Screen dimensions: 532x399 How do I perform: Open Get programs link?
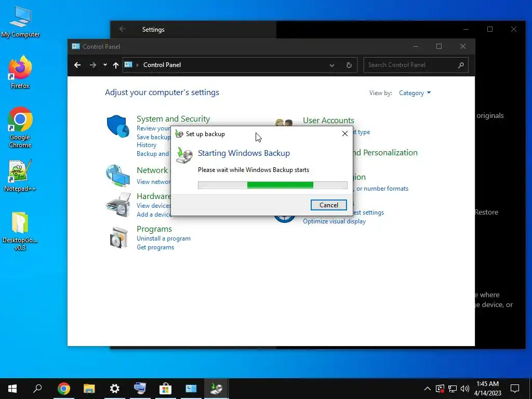click(155, 247)
